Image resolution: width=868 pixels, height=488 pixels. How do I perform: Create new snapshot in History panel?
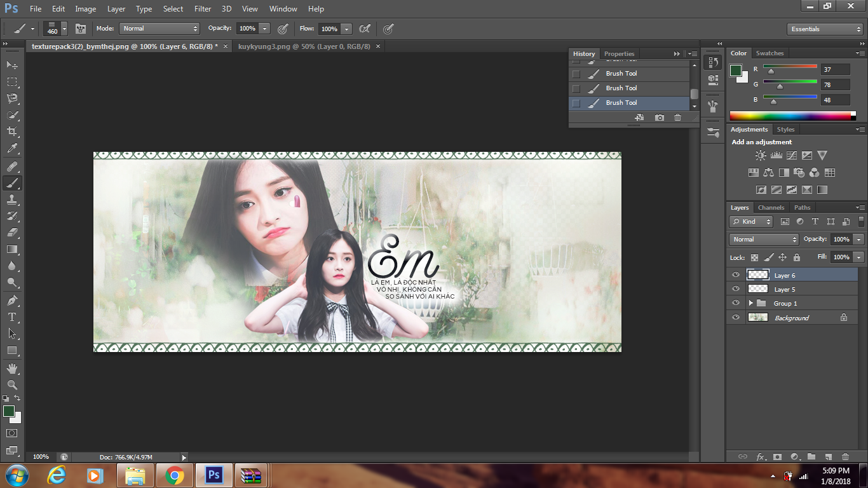coord(660,118)
